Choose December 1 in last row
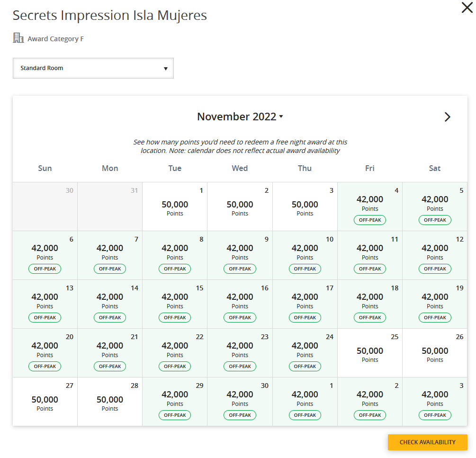The width and height of the screenshot is (476, 458). click(305, 402)
